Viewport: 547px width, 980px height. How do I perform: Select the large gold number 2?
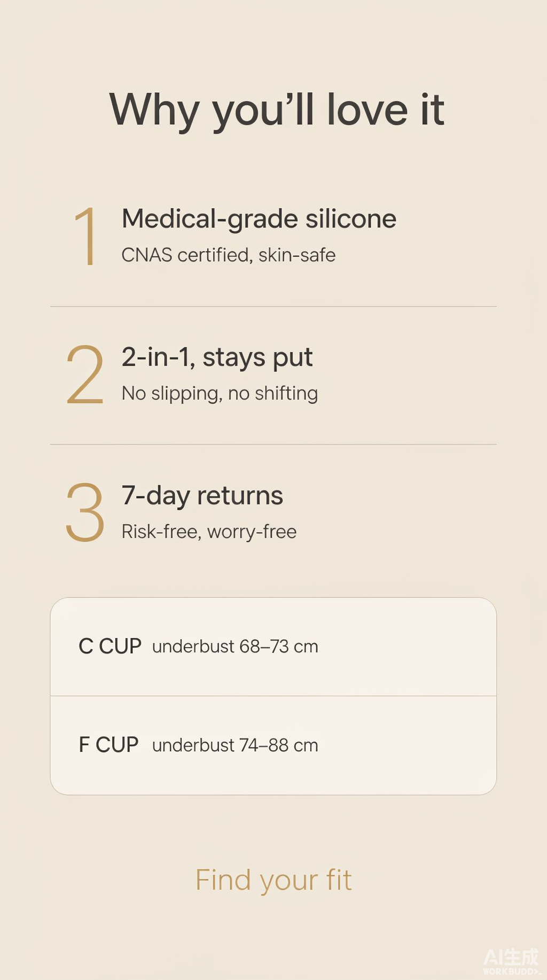[x=84, y=374]
